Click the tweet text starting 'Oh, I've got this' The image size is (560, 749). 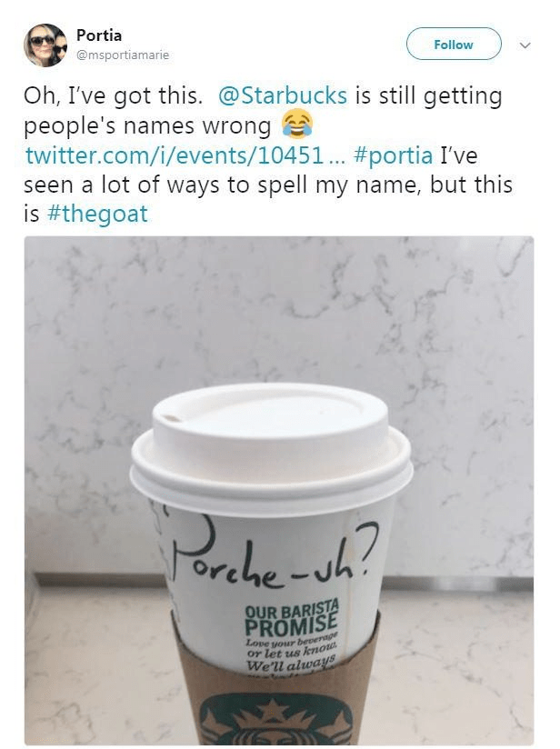pos(267,155)
